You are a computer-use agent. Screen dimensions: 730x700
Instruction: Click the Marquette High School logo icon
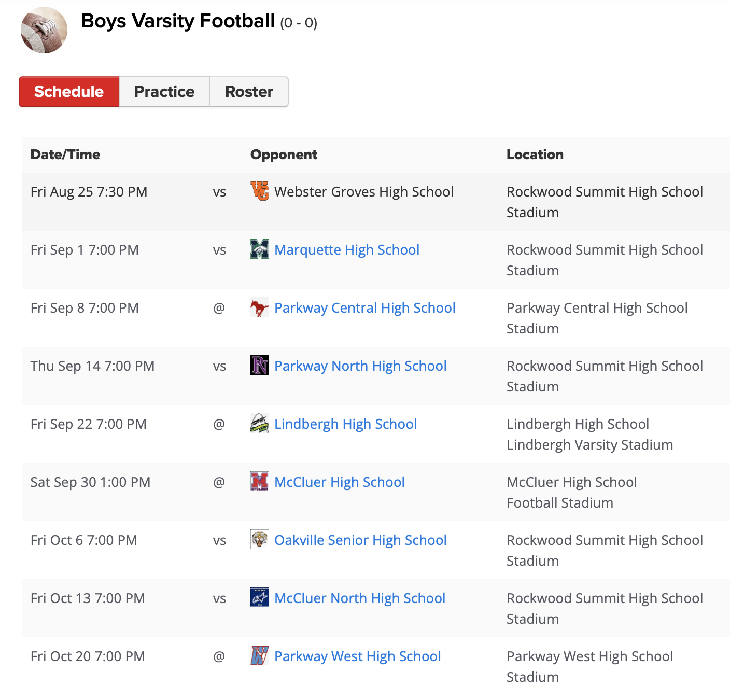coord(260,249)
